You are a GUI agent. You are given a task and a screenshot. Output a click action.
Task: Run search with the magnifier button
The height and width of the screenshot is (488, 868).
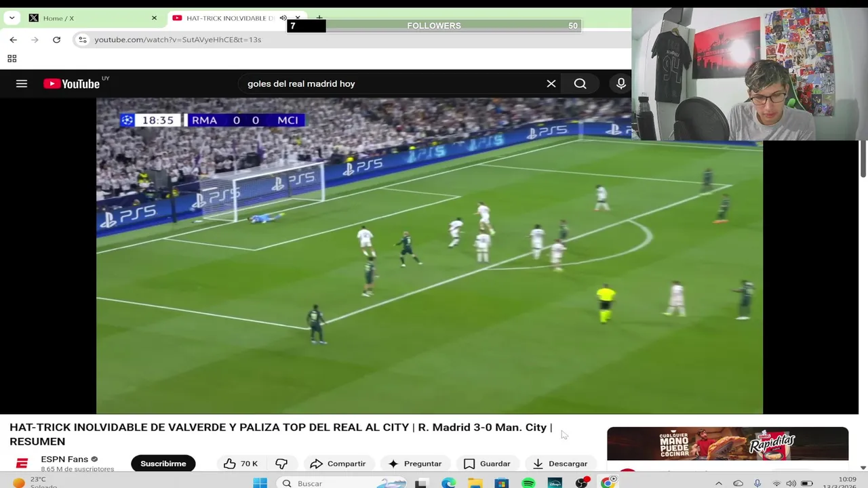580,83
